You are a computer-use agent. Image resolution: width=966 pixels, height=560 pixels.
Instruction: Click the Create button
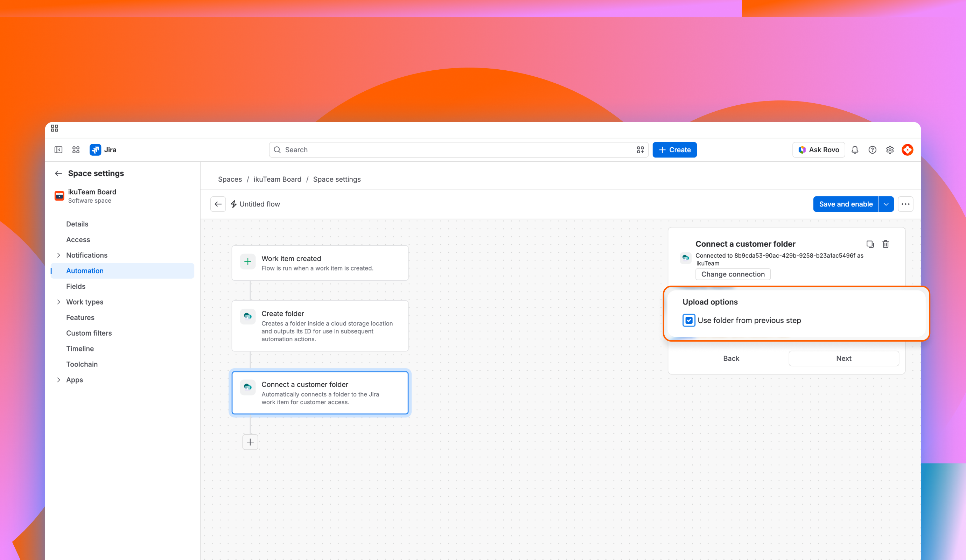(x=675, y=150)
